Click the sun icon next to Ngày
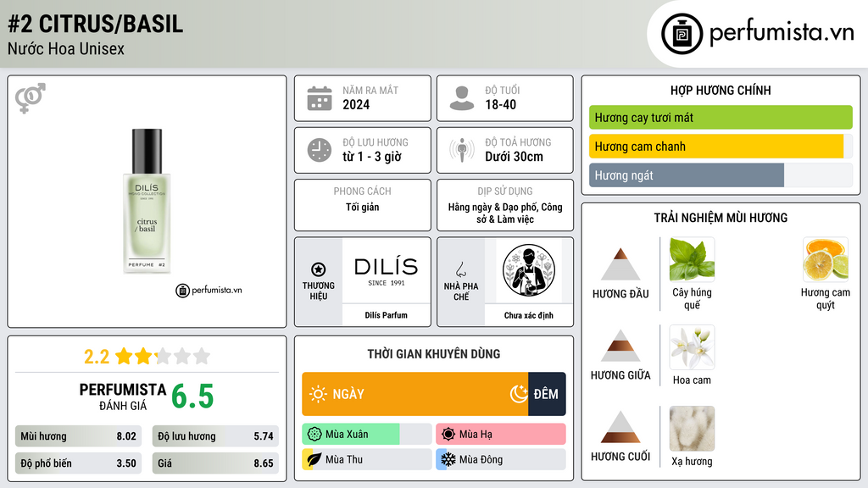 (x=319, y=394)
